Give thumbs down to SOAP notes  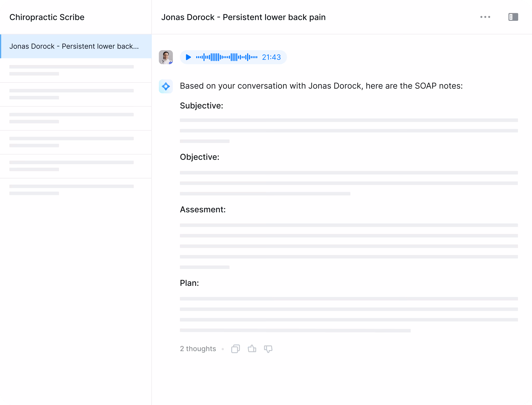[x=268, y=349]
